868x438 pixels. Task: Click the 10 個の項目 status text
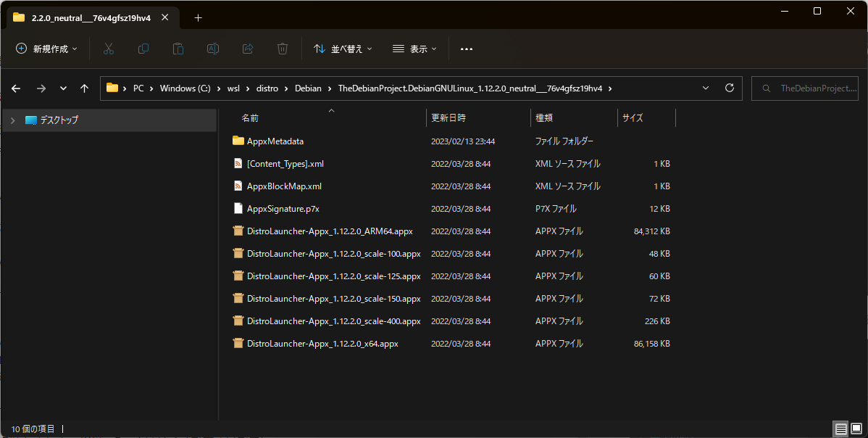click(33, 429)
